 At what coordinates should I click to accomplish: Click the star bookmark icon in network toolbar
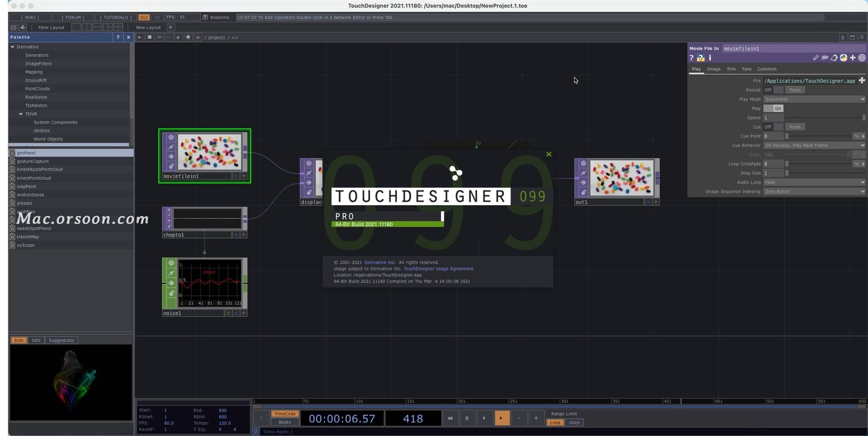[189, 38]
